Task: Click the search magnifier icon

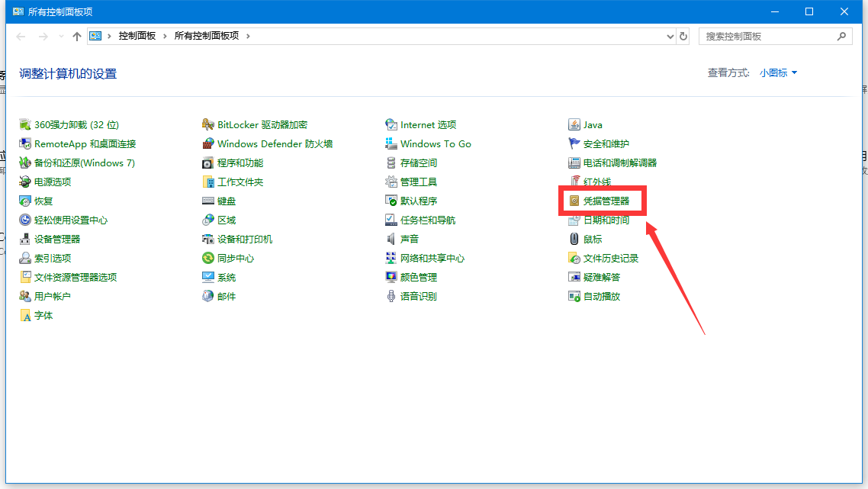Action: [x=841, y=37]
